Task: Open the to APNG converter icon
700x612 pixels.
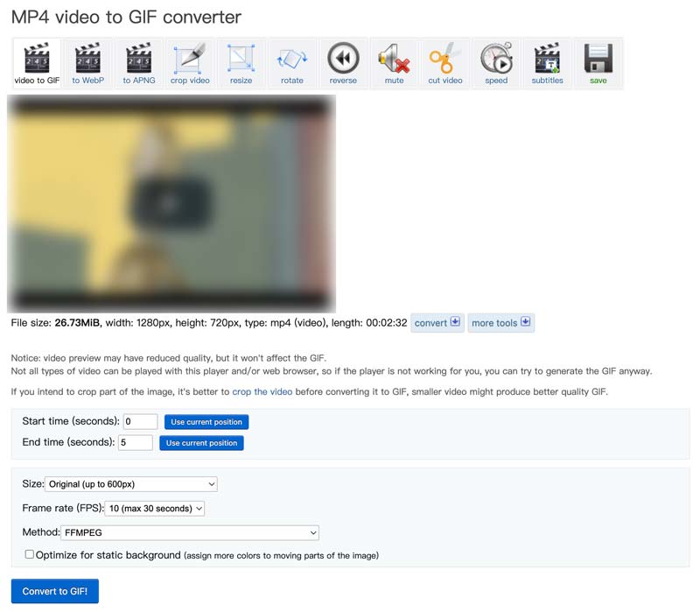Action: [139, 64]
